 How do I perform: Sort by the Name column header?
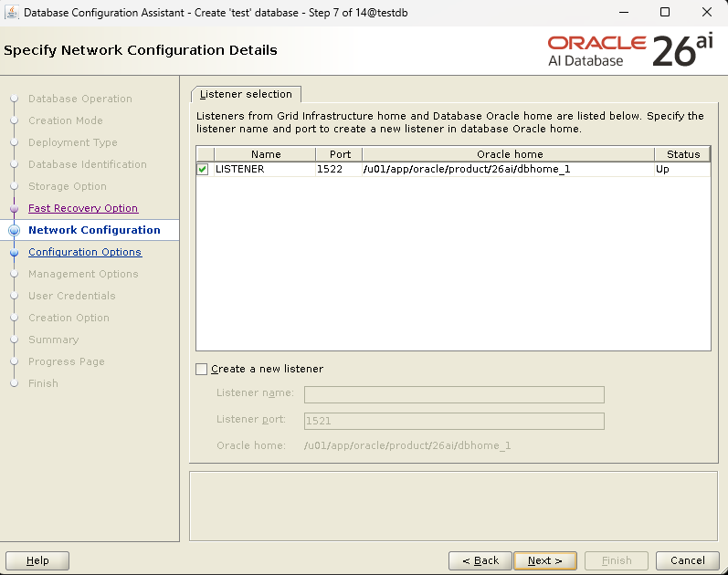coord(266,154)
